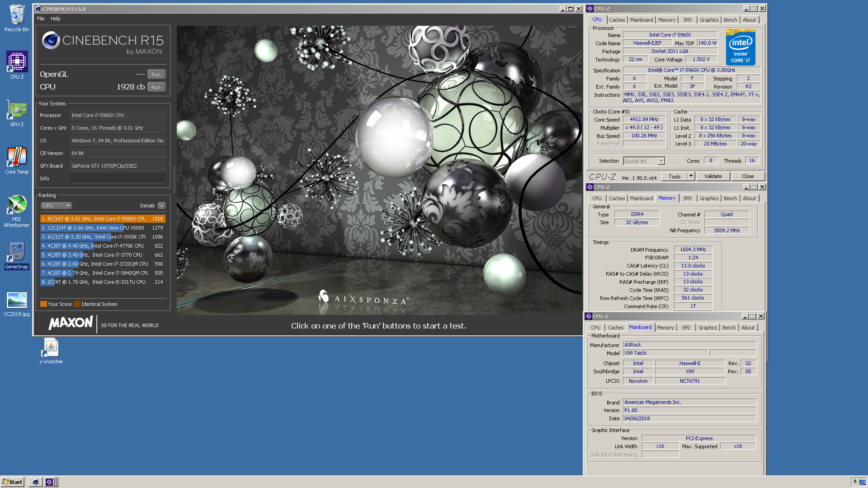Expand the Tools dropdown arrow

point(691,177)
